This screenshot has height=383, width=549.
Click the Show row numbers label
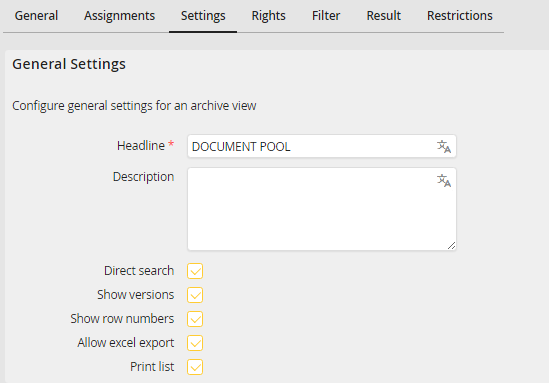122,319
